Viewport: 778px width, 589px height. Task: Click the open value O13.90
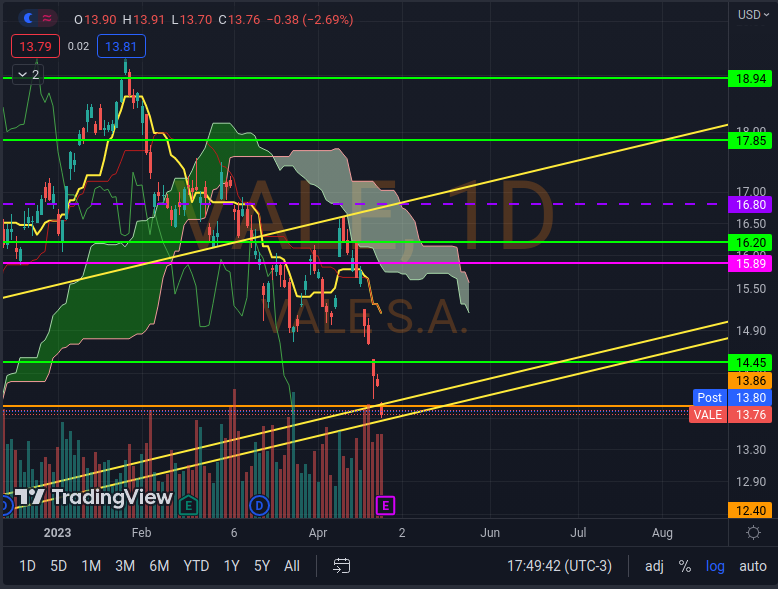click(x=95, y=20)
